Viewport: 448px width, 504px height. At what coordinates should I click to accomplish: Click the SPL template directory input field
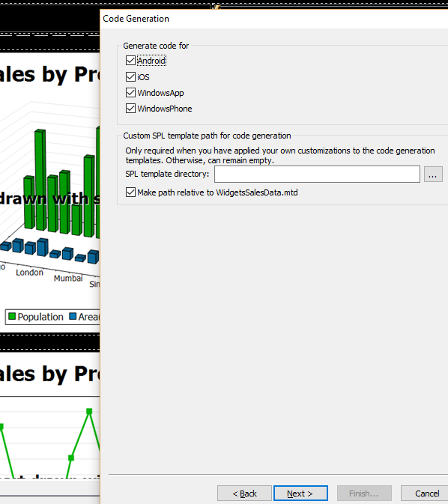(317, 174)
